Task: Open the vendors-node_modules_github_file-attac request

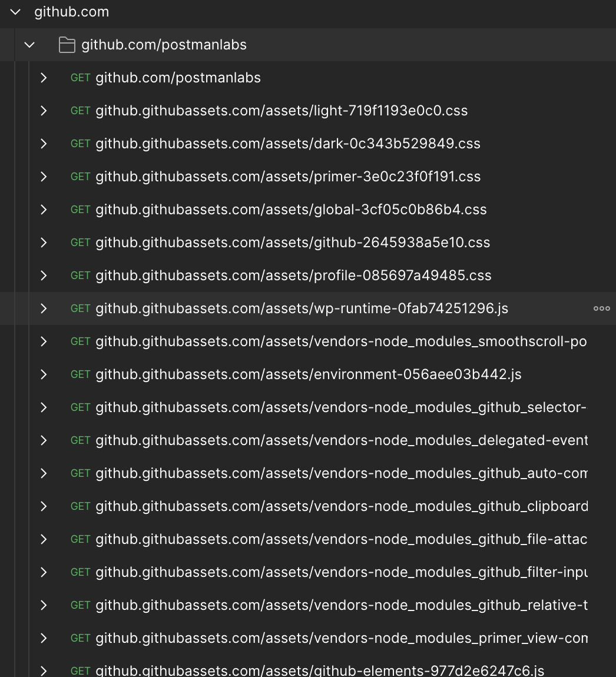Action: [x=341, y=539]
